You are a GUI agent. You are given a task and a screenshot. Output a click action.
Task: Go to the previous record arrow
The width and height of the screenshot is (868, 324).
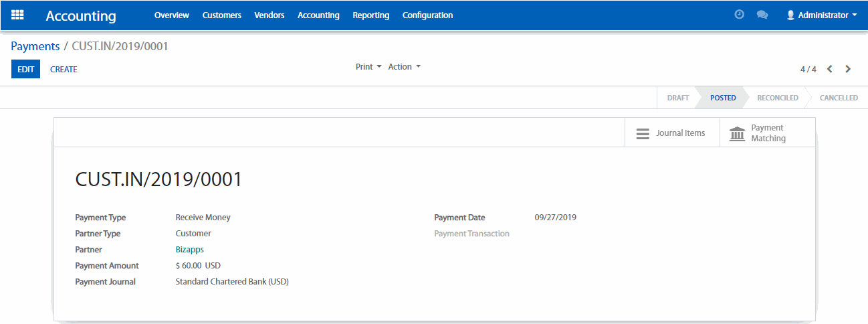830,69
